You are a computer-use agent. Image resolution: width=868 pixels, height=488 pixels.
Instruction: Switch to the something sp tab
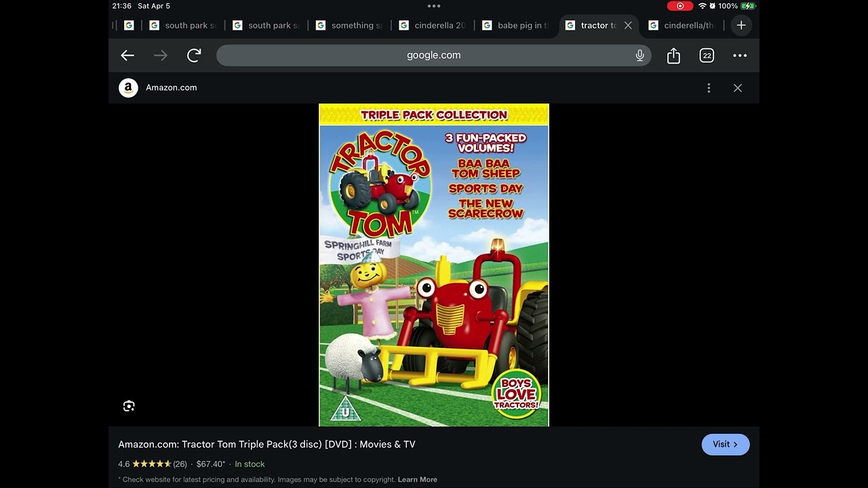click(x=349, y=25)
